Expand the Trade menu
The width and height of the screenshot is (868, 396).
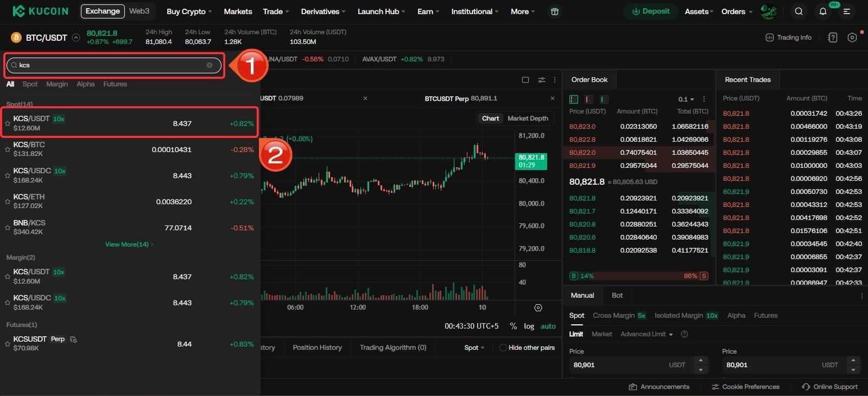pyautogui.click(x=276, y=11)
